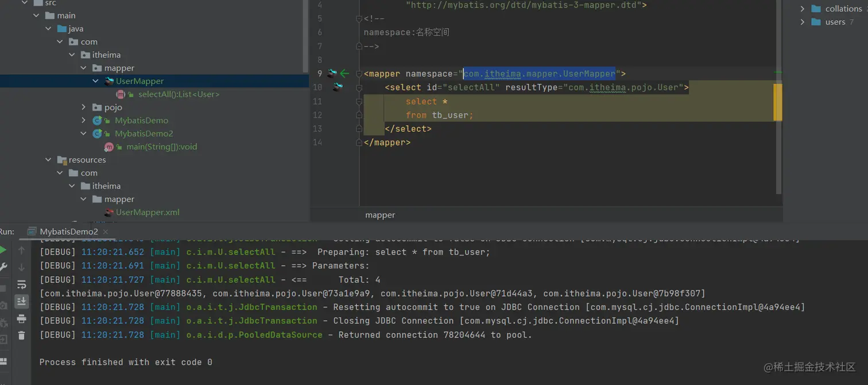Viewport: 868px width, 385px height.
Task: Clear console with the trash icon
Action: coord(21,335)
